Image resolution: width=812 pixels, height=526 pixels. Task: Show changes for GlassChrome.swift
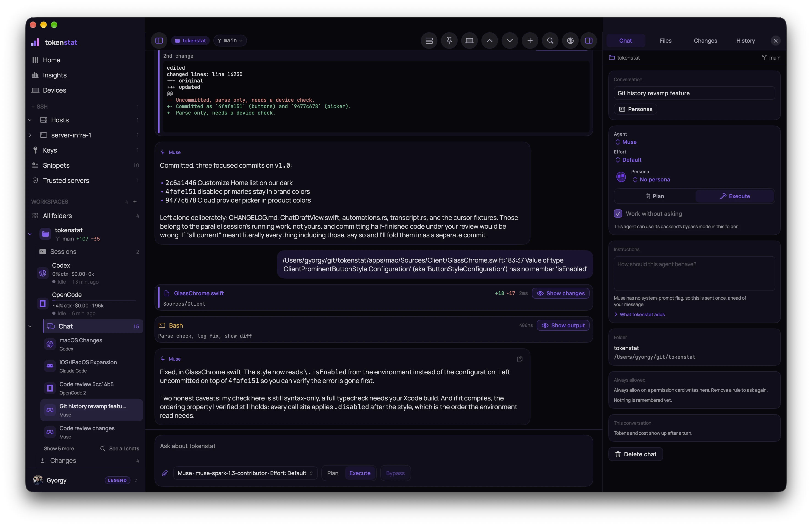coord(560,293)
